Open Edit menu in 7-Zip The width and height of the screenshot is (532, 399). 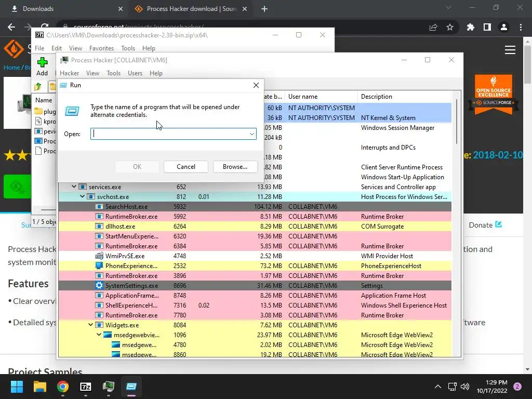(x=56, y=48)
